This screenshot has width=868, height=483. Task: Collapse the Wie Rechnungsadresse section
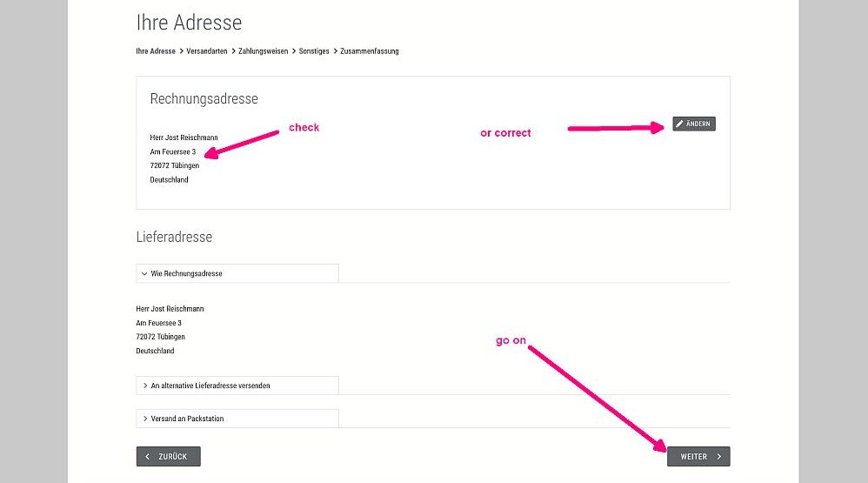point(237,273)
